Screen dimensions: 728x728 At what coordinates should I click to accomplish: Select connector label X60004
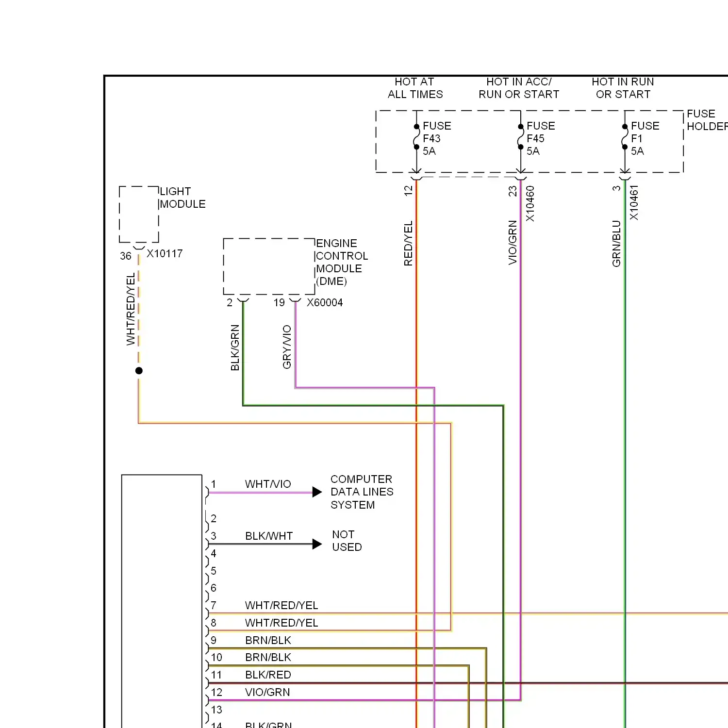(x=325, y=302)
